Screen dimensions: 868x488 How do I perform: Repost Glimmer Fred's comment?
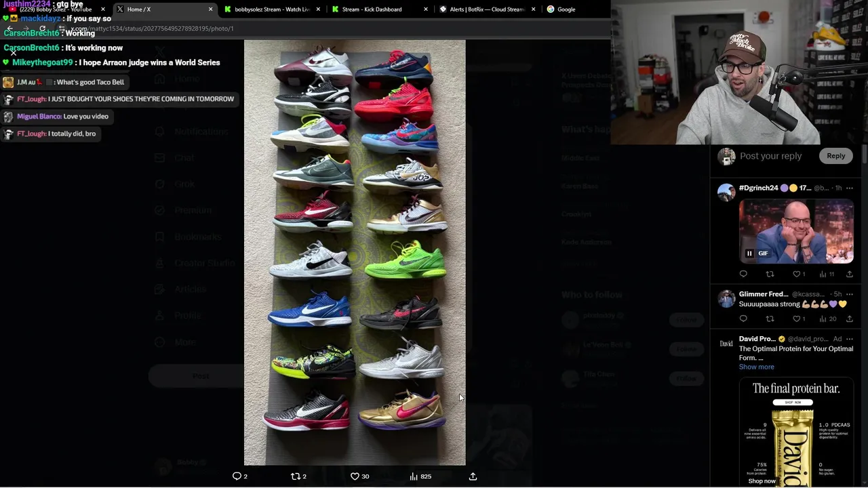click(770, 319)
